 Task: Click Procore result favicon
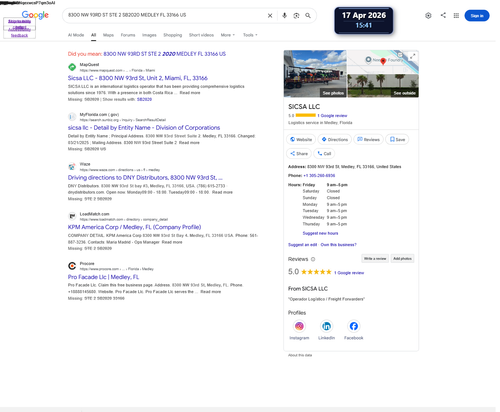[x=72, y=266]
